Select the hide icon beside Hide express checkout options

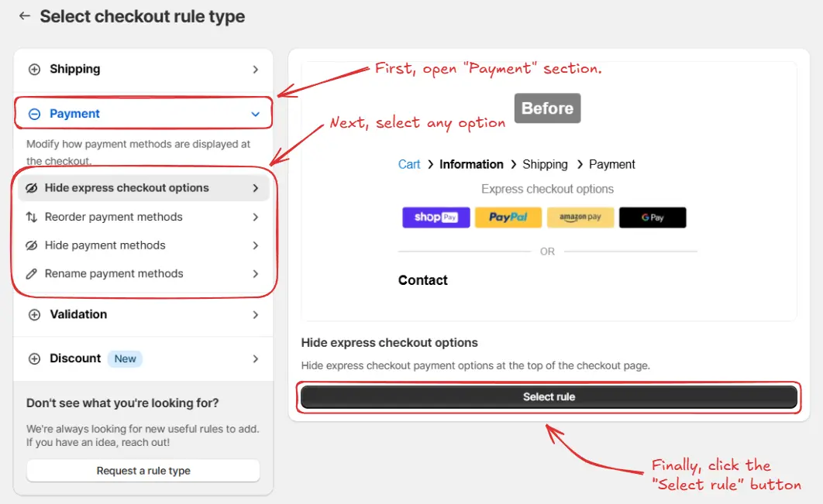[x=33, y=187]
